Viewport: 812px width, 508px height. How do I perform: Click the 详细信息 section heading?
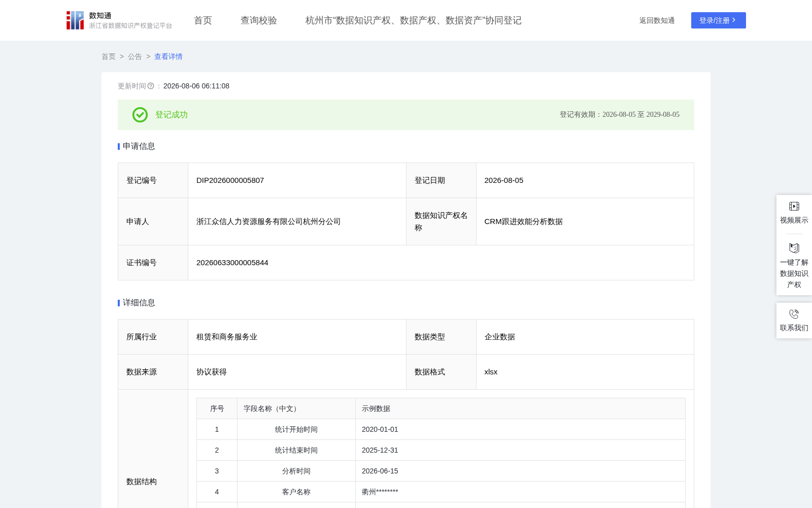[x=139, y=303]
